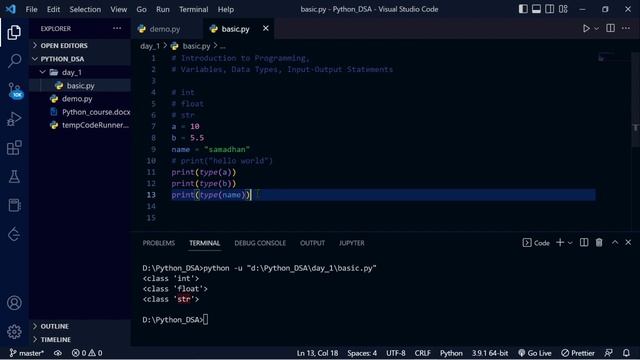
Task: Click the Prettier status item
Action: click(x=578, y=353)
